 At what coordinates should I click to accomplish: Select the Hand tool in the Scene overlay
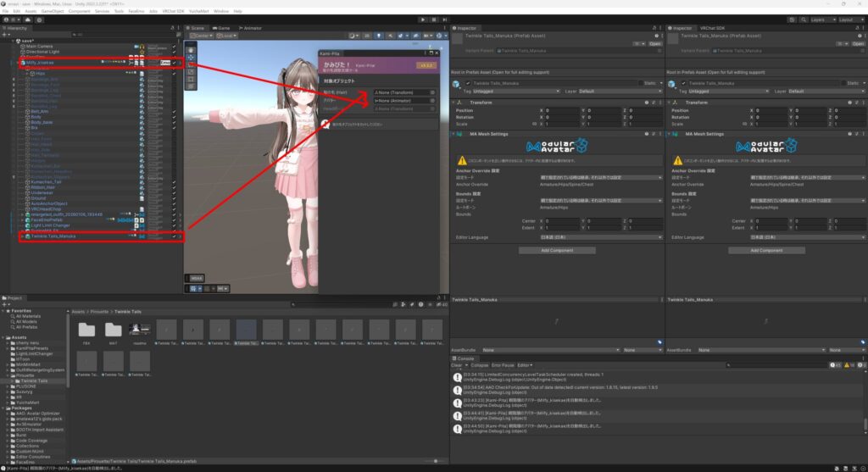click(x=191, y=51)
